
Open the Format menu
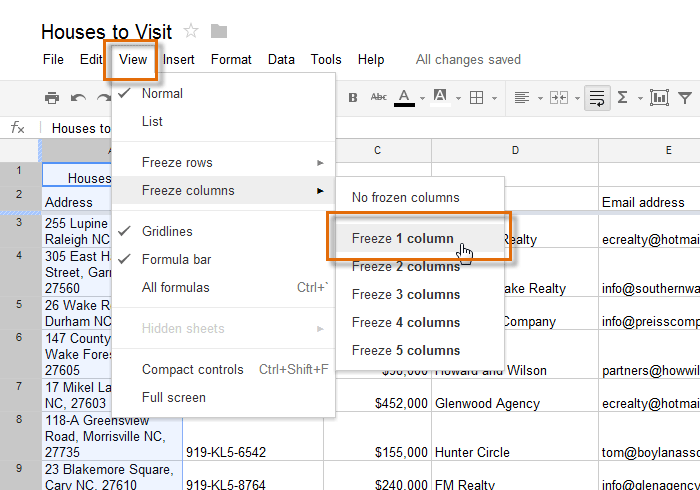(231, 59)
